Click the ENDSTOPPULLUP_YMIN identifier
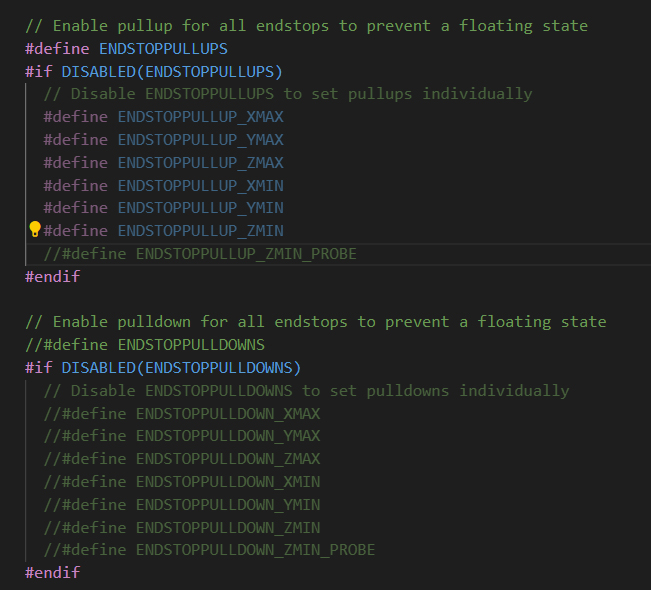The width and height of the screenshot is (651, 590). 201,208
